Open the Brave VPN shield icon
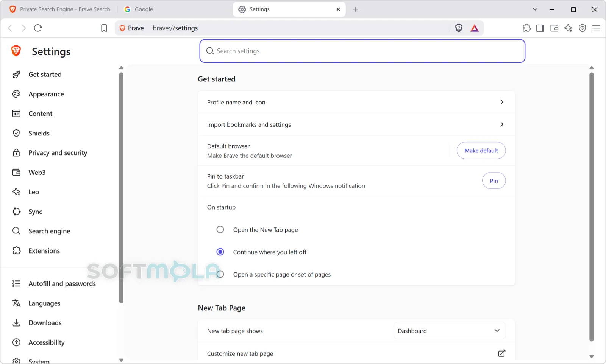The height and width of the screenshot is (364, 606). click(x=583, y=28)
